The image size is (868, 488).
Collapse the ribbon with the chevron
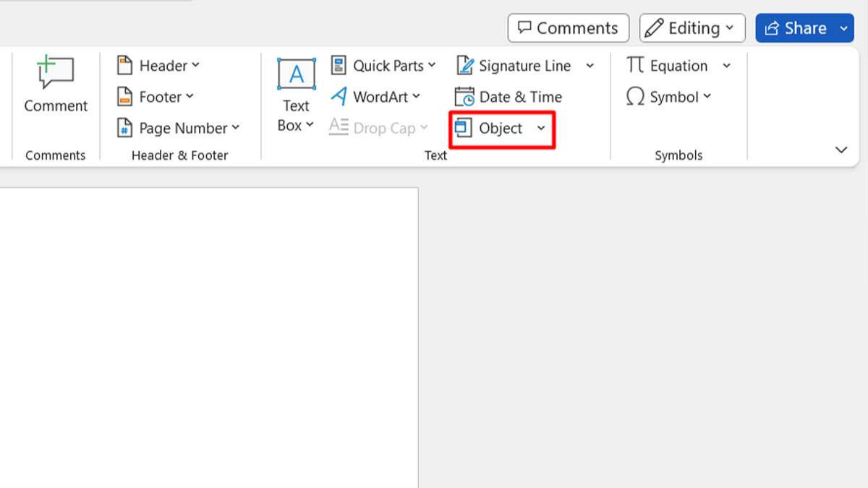click(841, 150)
